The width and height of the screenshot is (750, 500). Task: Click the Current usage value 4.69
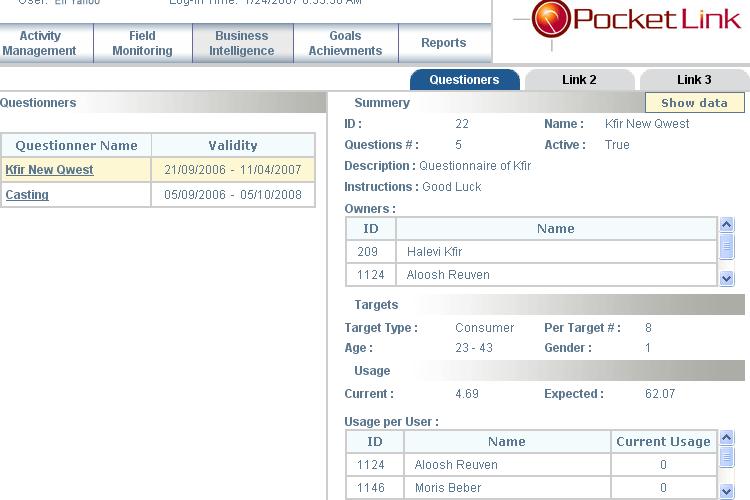tap(467, 394)
